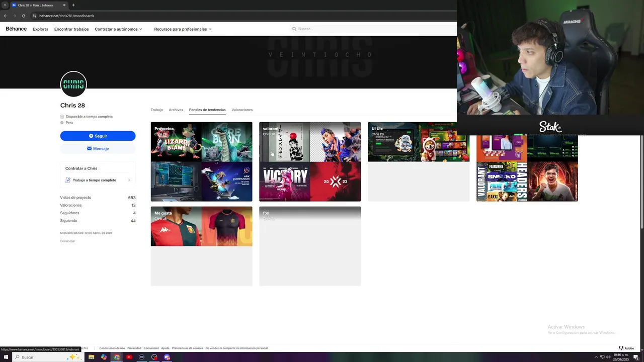Open File Explorer from taskbar
The width and height of the screenshot is (644, 362).
91,357
